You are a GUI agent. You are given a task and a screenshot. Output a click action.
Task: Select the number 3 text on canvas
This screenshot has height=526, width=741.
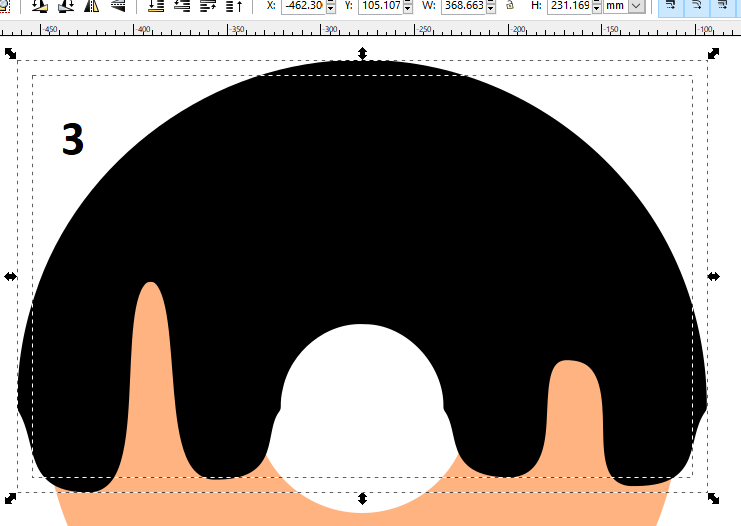72,140
